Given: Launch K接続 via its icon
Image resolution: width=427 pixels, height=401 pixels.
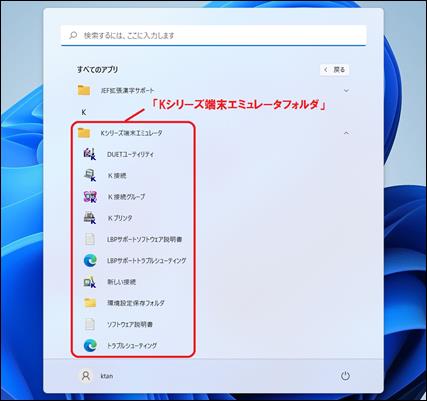Looking at the screenshot, I should tap(90, 175).
